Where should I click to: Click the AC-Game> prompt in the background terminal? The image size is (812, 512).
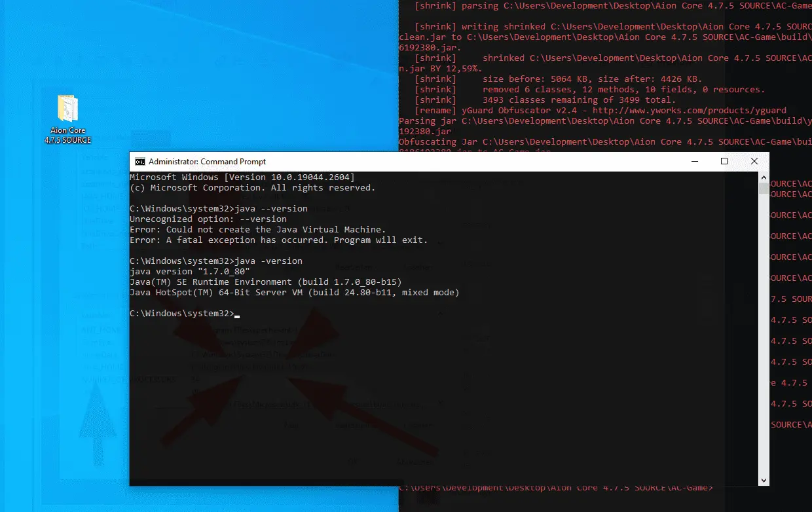(555, 488)
